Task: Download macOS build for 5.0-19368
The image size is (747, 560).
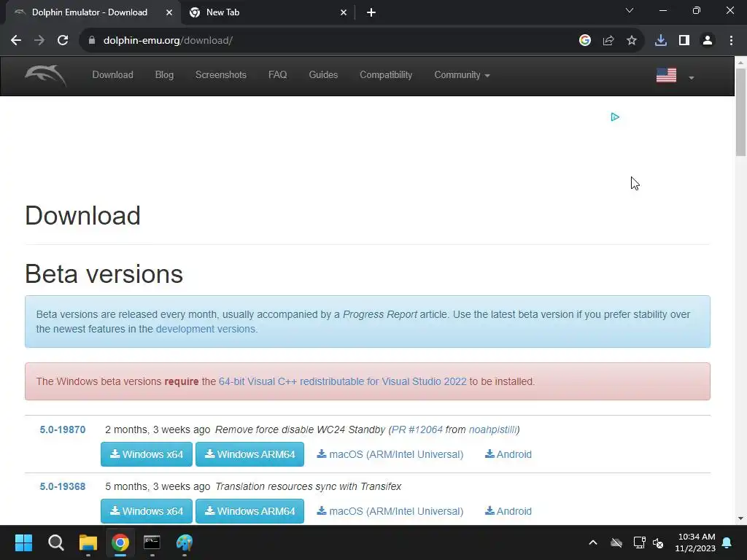Action: pyautogui.click(x=390, y=511)
